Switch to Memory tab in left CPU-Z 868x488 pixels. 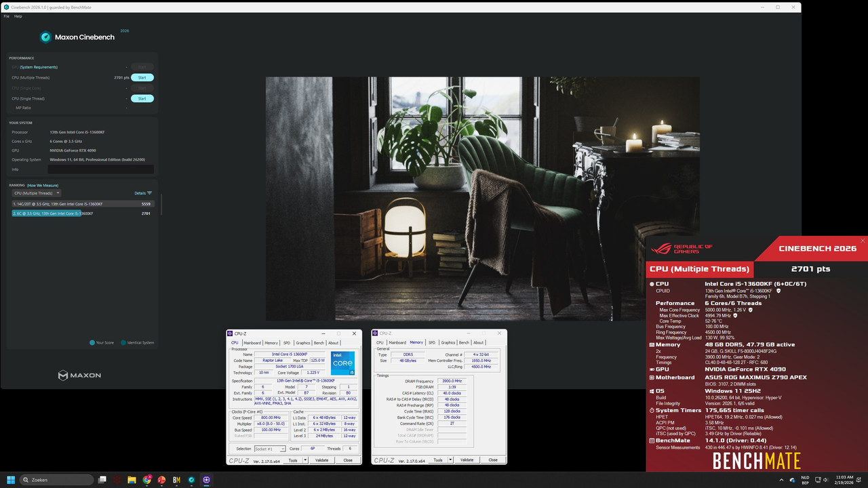(x=271, y=343)
